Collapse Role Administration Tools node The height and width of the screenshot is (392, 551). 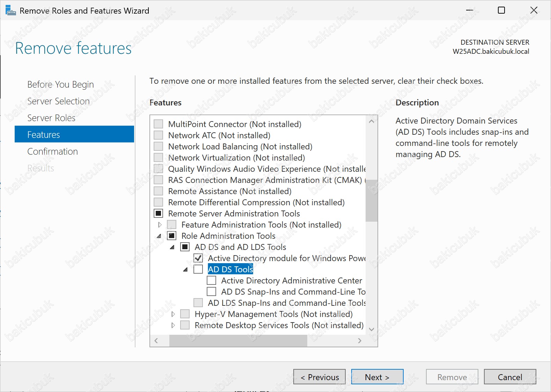(159, 236)
